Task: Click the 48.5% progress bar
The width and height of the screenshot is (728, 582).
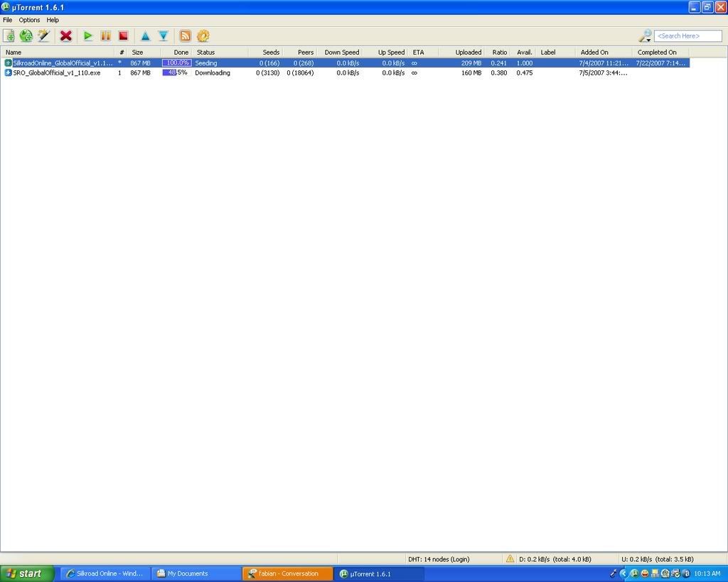Action: click(x=176, y=72)
